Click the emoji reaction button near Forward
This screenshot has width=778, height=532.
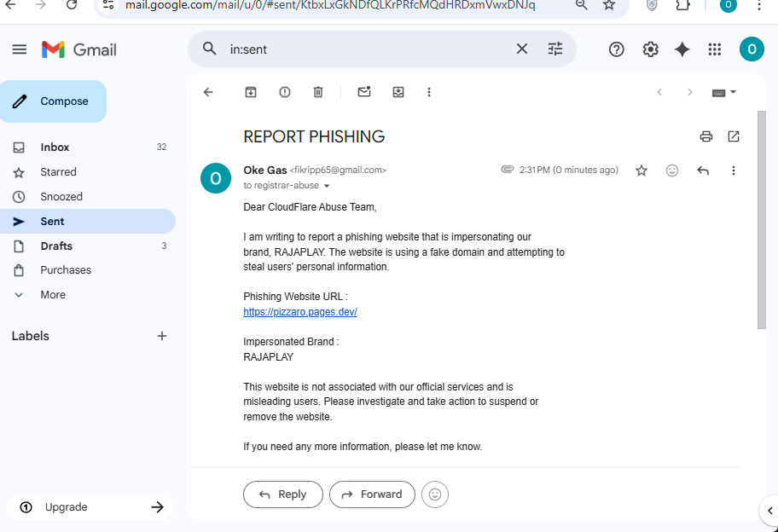tap(435, 494)
